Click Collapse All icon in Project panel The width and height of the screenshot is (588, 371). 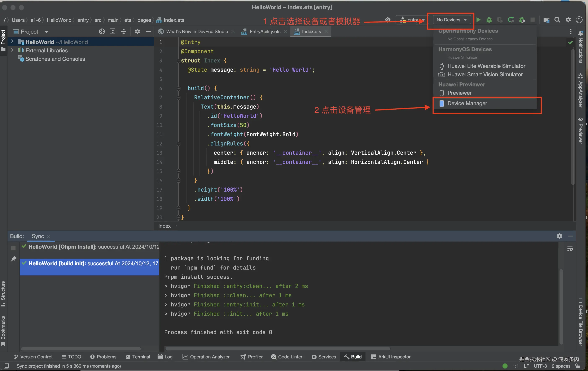(124, 31)
